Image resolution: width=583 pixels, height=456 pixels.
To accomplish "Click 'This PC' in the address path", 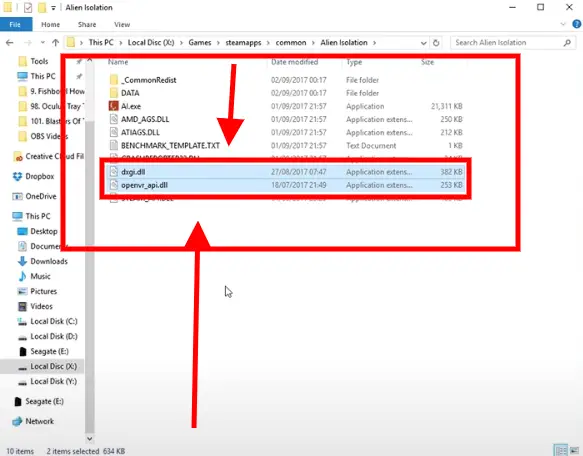I will coord(101,42).
